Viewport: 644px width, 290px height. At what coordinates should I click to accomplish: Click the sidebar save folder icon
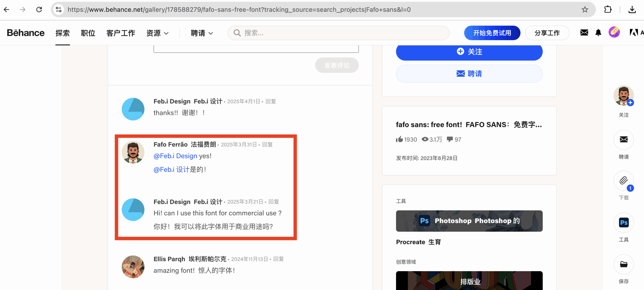(x=624, y=264)
